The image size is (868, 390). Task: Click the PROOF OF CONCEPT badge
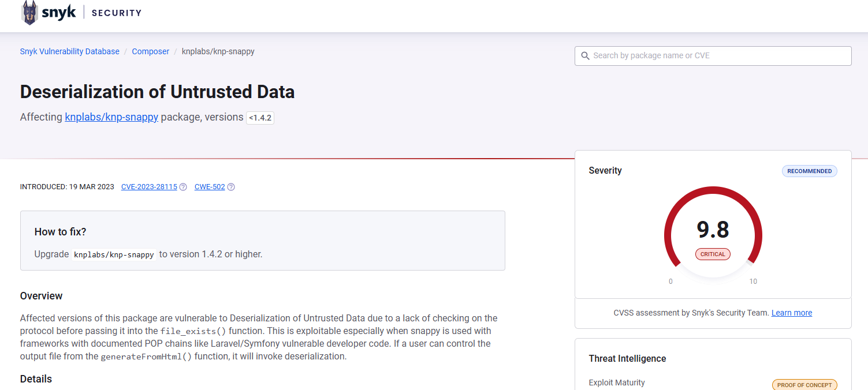[x=804, y=385]
